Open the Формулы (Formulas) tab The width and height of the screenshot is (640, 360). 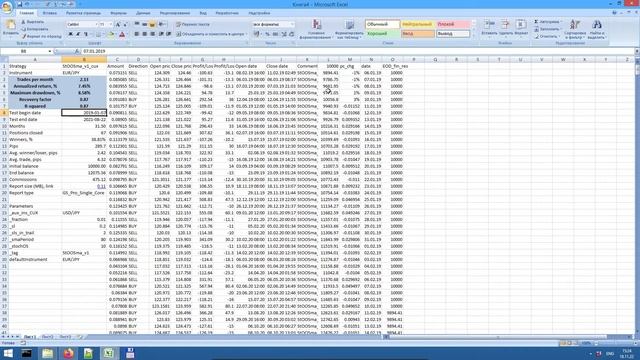coord(118,13)
